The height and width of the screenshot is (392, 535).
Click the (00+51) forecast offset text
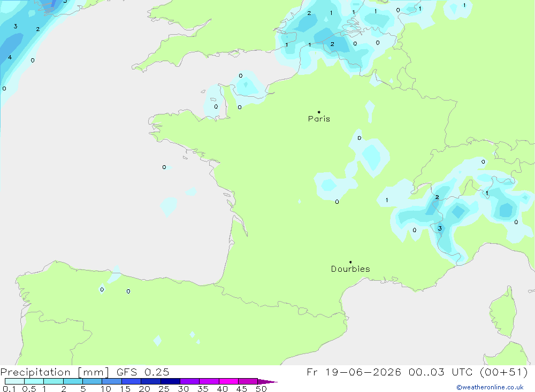pyautogui.click(x=503, y=372)
